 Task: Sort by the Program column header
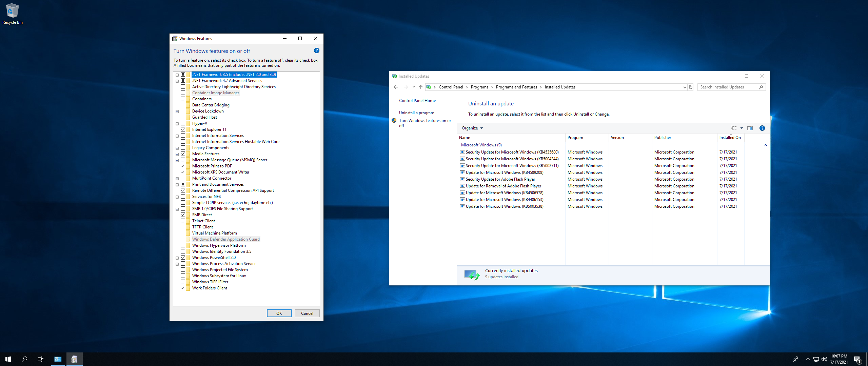click(x=587, y=138)
